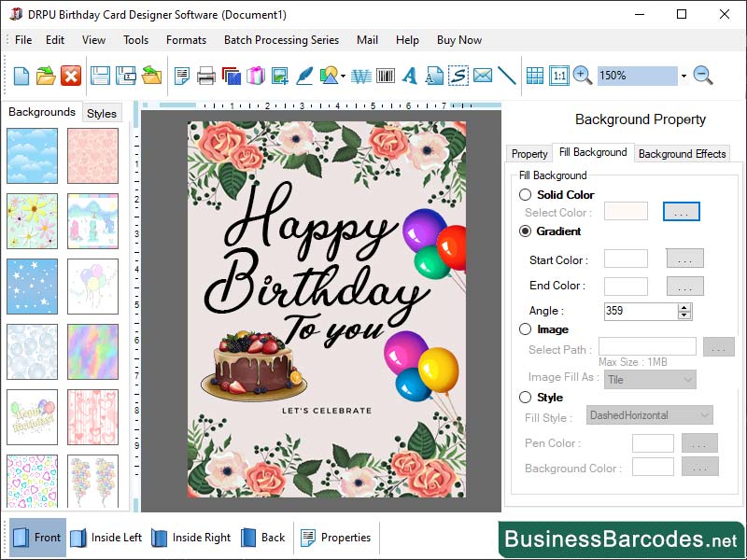The height and width of the screenshot is (560, 747).
Task: Choose the Solid Color fill option
Action: click(525, 195)
